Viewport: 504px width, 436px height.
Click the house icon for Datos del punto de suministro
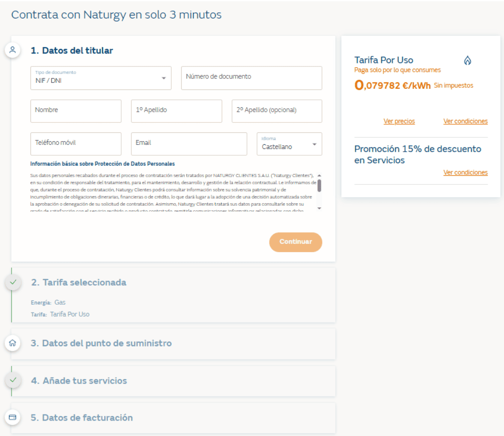pyautogui.click(x=12, y=343)
